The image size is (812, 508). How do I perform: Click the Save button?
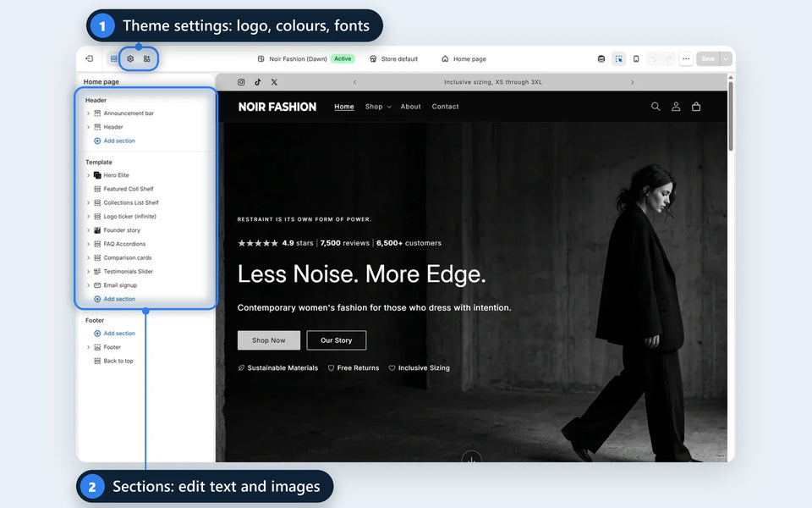[708, 59]
